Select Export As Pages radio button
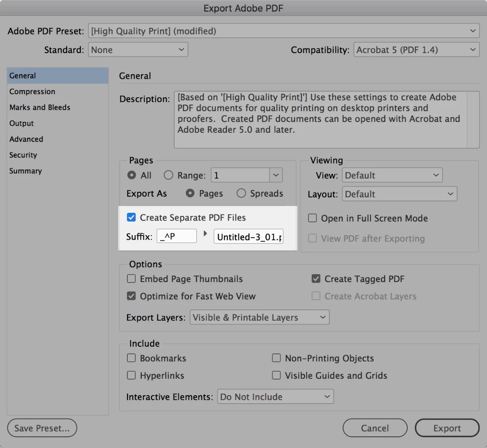 (190, 193)
